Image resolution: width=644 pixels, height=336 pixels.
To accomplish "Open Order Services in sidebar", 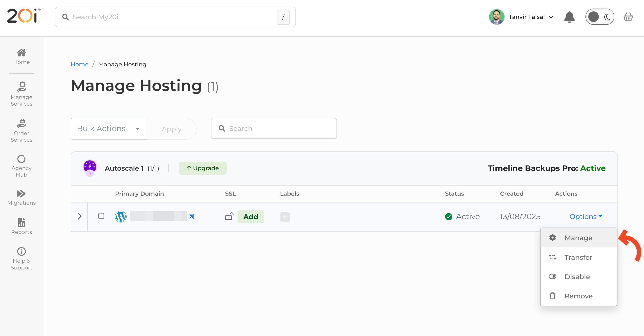I will click(21, 130).
